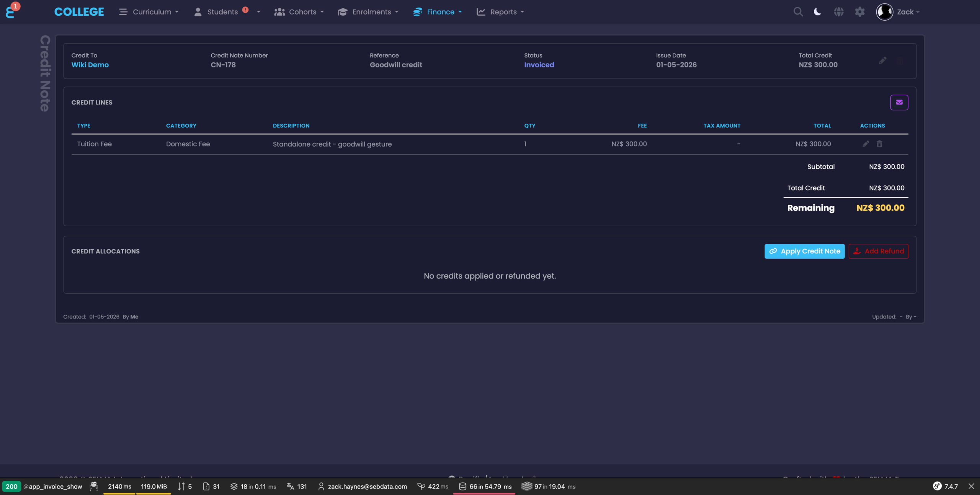Open the Symfony 7.4.7 version panel
This screenshot has height=495, width=980.
[x=946, y=487]
